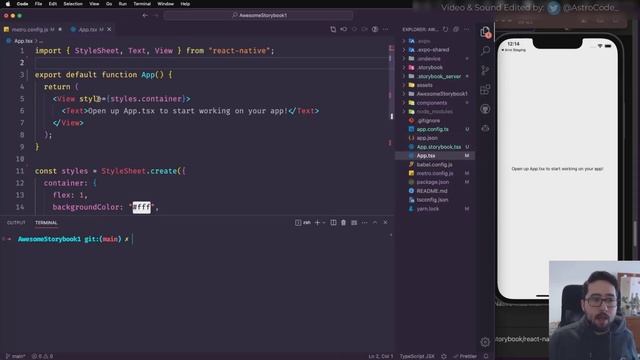640x360 pixels.
Task: Click the split terminal icon
Action: (333, 222)
